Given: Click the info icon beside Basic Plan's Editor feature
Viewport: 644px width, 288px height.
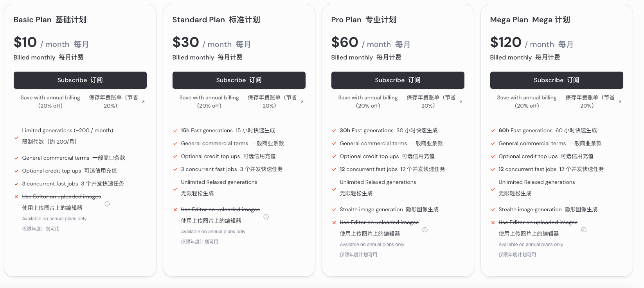Looking at the screenshot, I should click(107, 204).
